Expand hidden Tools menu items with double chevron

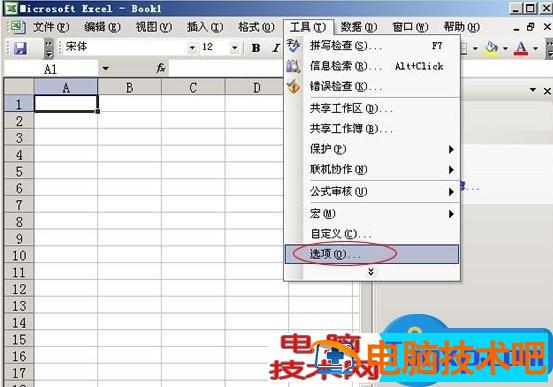click(x=371, y=272)
